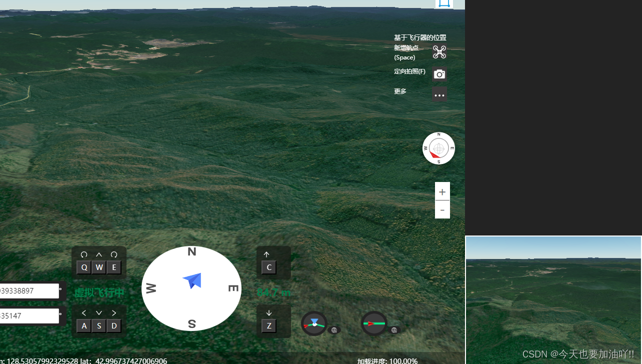Select the directional photo camera icon

(439, 74)
